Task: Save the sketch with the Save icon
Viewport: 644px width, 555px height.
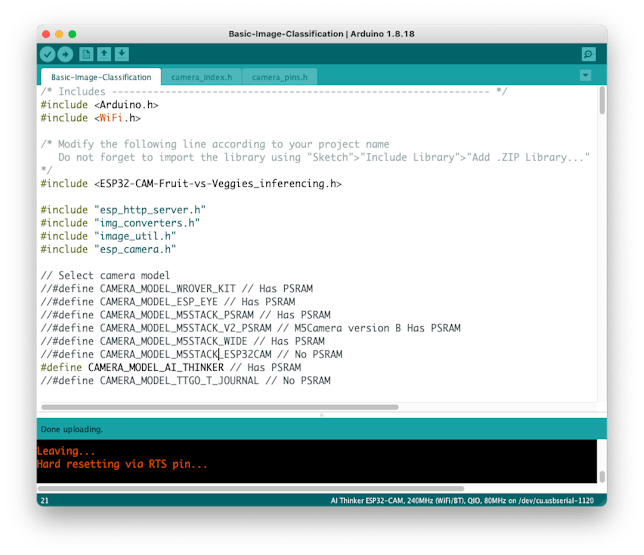Action: point(122,54)
